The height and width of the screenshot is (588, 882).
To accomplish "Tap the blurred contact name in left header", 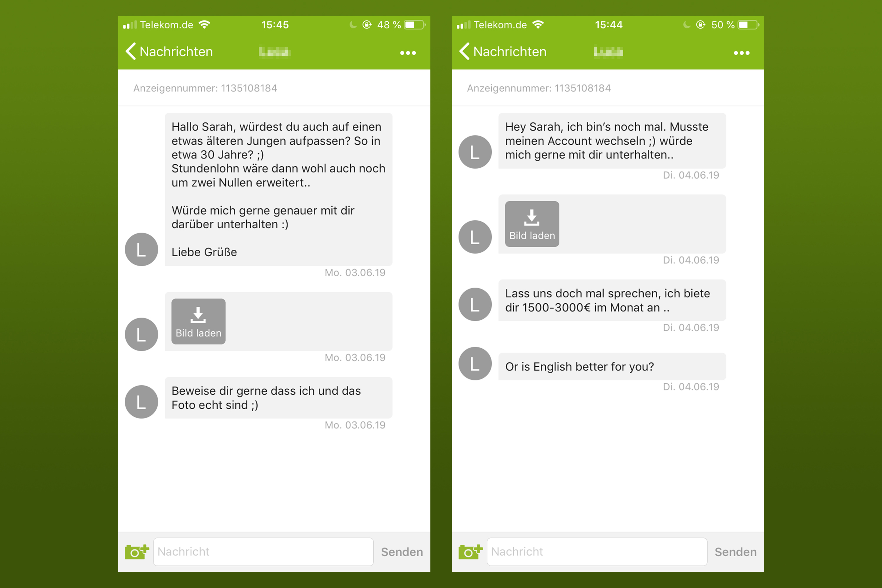I will tap(275, 52).
